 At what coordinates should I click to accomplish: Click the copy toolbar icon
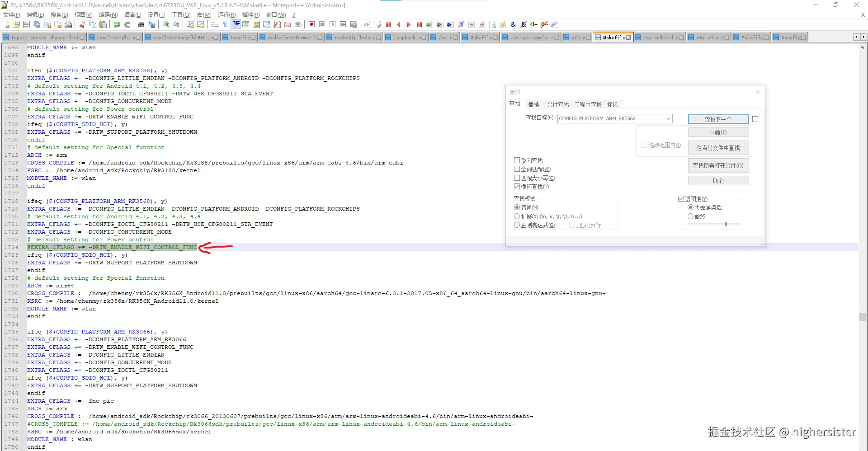[x=93, y=24]
